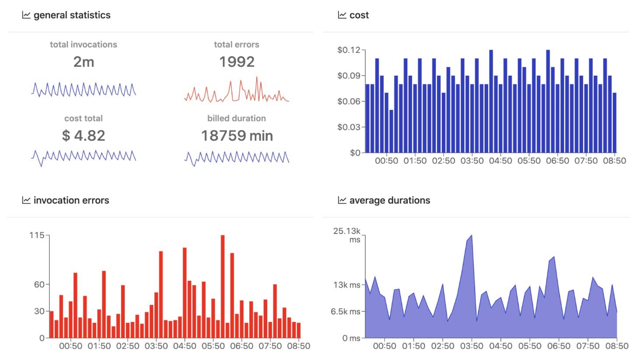Click the total errors value 1992

point(237,62)
